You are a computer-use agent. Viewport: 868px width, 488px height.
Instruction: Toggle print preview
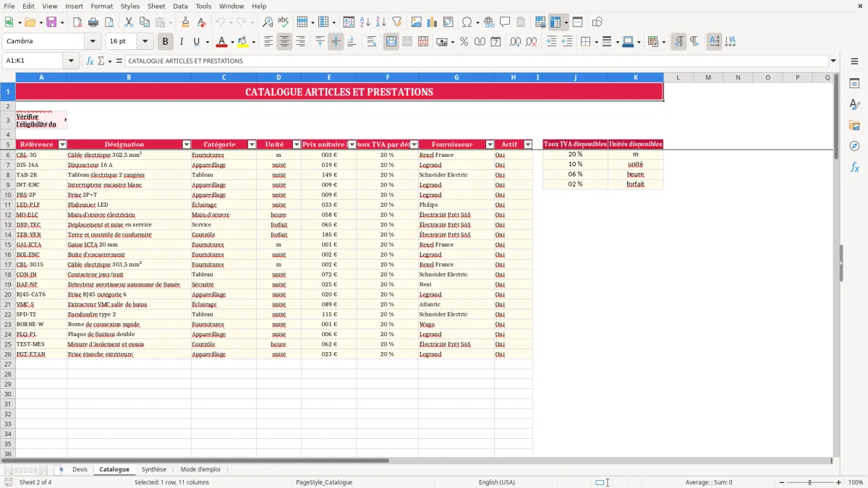point(109,22)
